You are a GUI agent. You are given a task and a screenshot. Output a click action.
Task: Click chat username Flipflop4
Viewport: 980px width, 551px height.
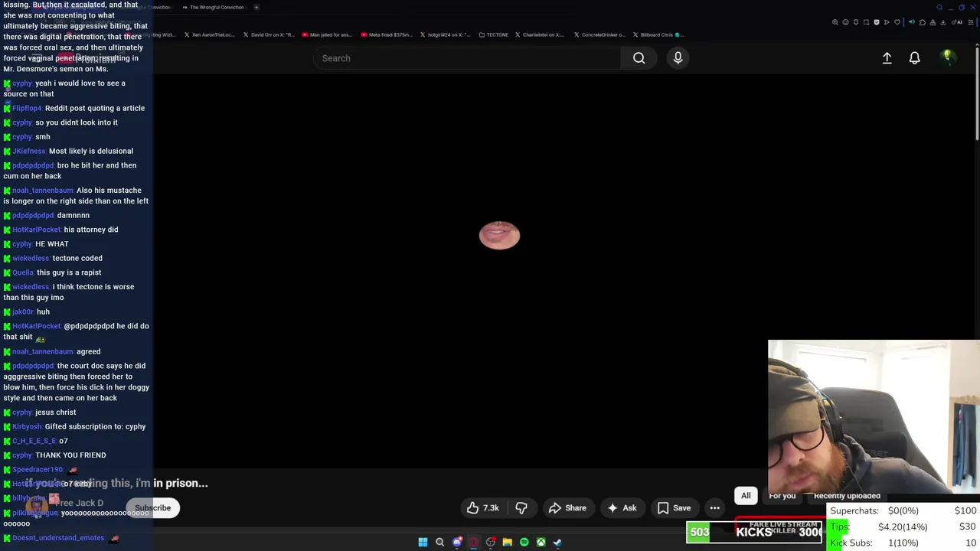(x=28, y=108)
